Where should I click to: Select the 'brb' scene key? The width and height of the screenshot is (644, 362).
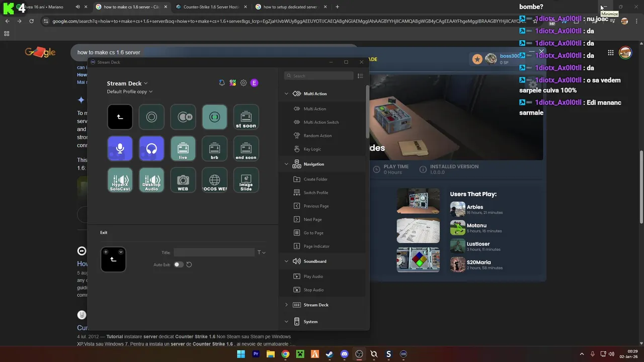pos(214,149)
